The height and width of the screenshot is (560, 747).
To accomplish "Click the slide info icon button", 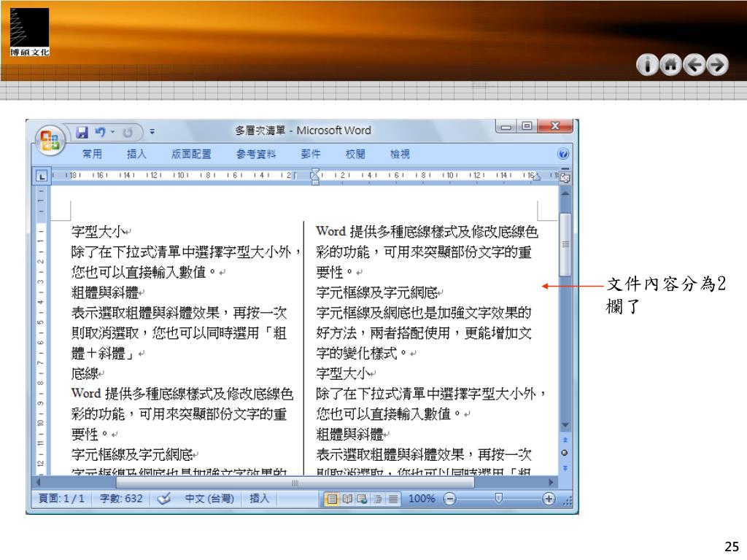I will click(647, 65).
